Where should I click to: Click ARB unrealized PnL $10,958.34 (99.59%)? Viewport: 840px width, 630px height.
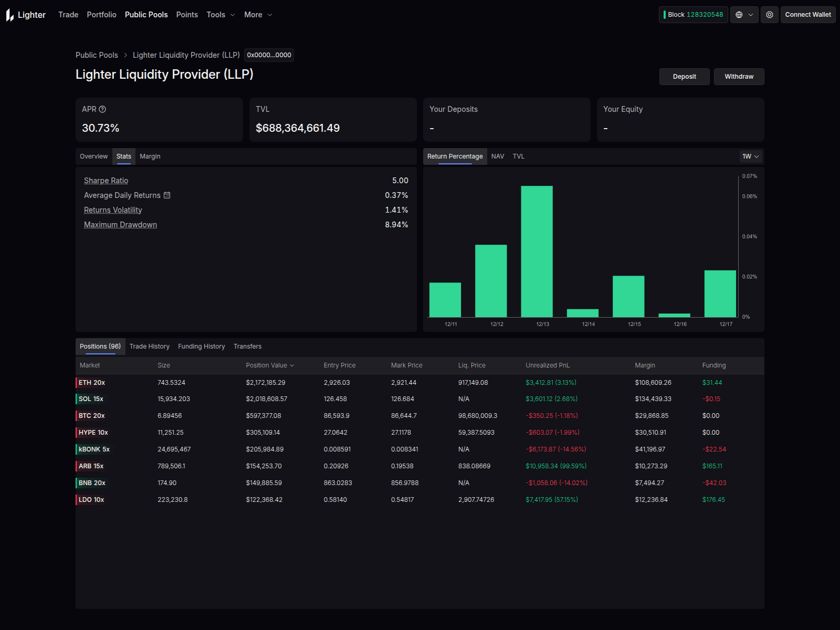click(556, 466)
